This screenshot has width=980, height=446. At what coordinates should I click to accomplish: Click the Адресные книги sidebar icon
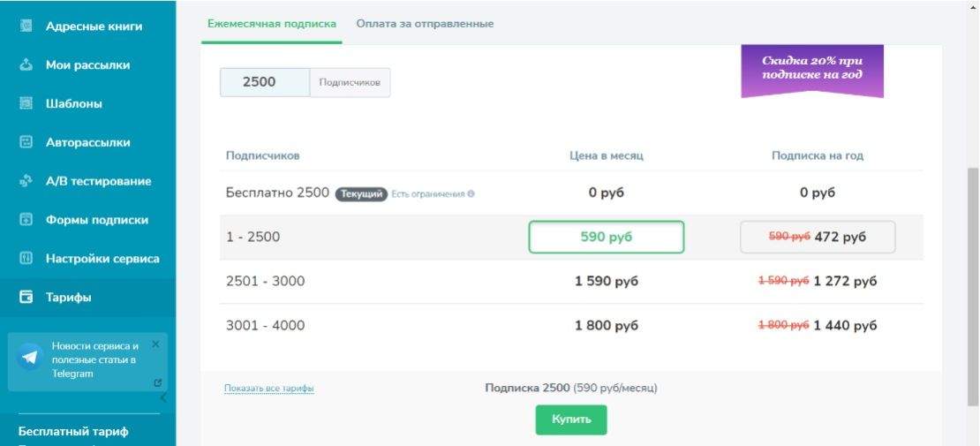pos(26,26)
